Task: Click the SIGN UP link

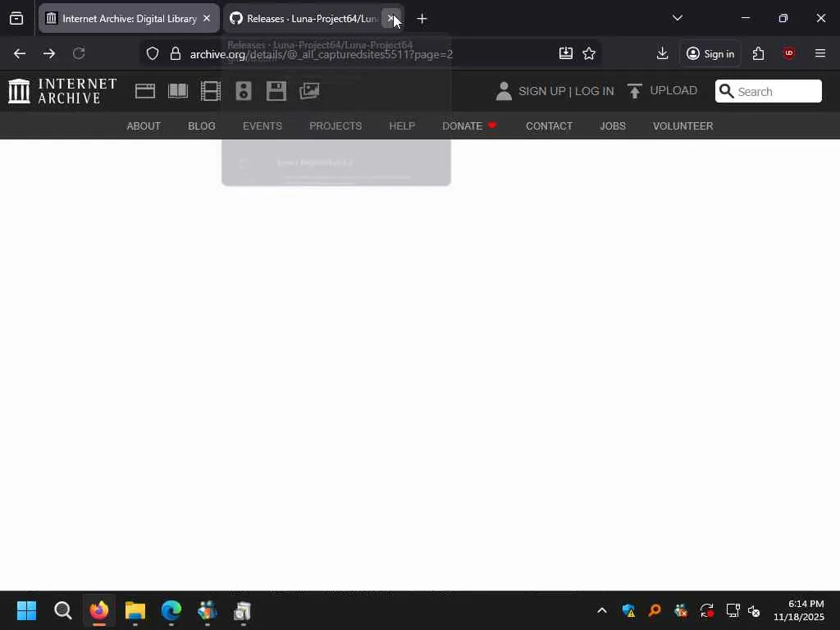Action: 542,91
